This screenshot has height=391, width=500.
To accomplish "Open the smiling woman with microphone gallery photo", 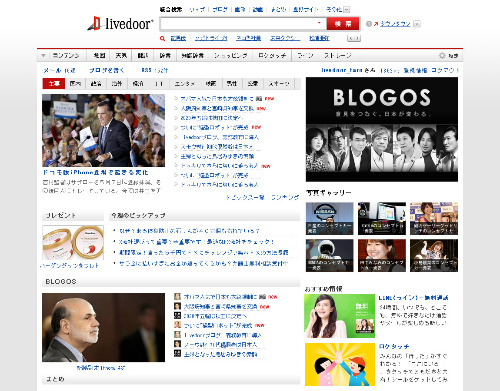I will click(x=382, y=255).
